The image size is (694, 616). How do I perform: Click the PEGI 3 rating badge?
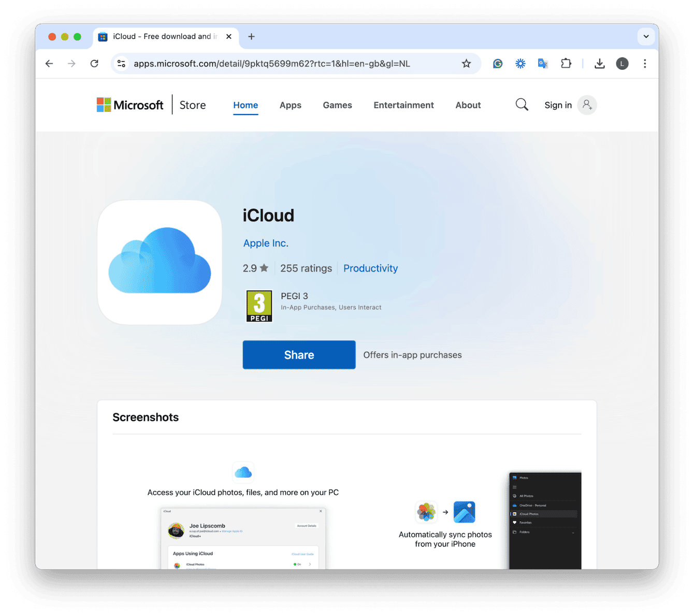pyautogui.click(x=259, y=306)
